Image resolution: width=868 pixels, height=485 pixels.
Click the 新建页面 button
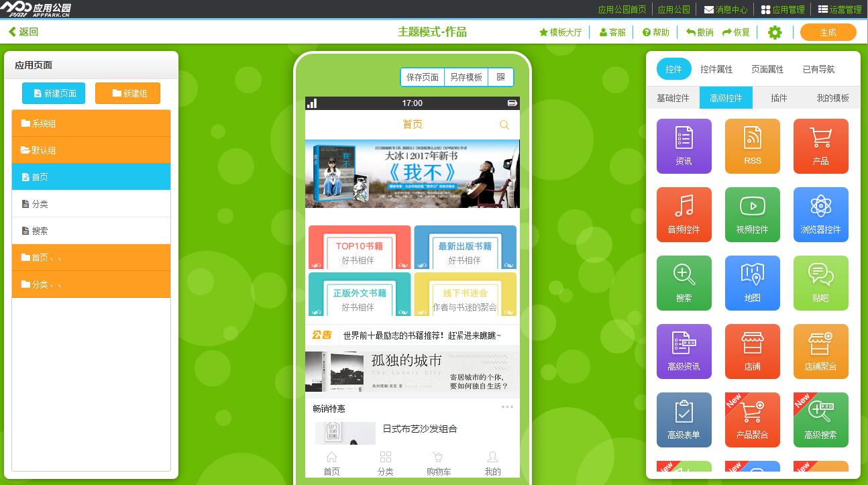click(x=54, y=93)
